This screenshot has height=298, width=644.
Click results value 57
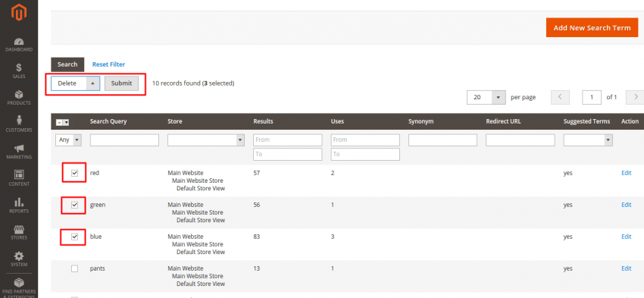click(257, 173)
